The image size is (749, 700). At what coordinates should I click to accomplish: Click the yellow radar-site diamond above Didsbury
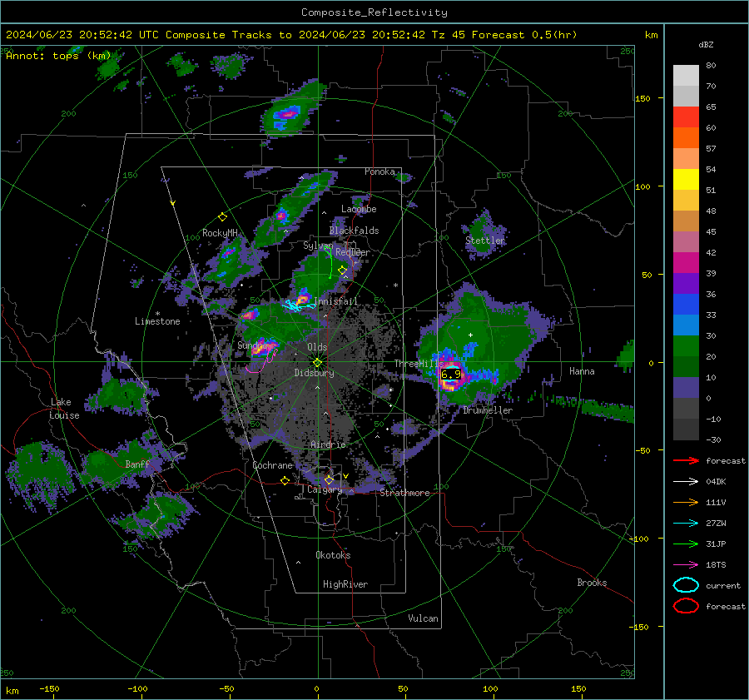[317, 362]
